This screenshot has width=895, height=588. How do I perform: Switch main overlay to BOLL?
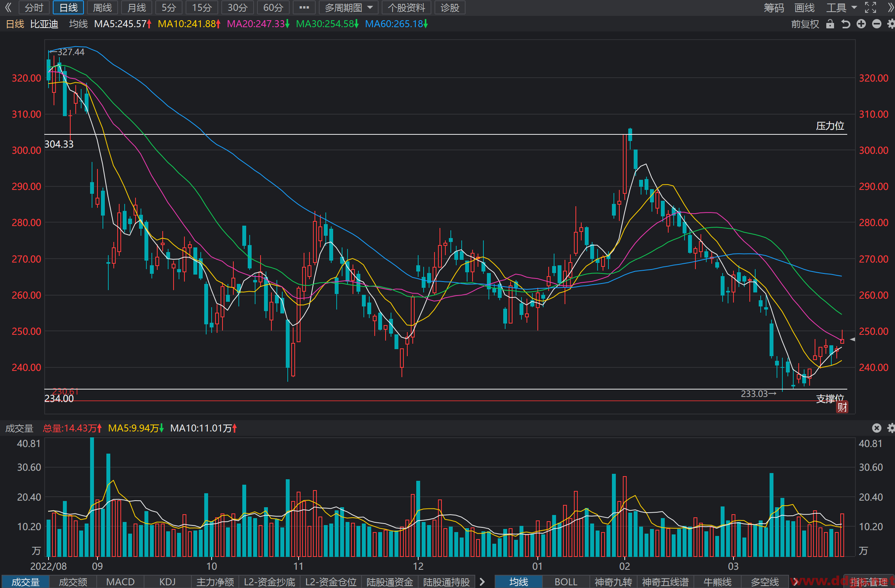coord(566,582)
